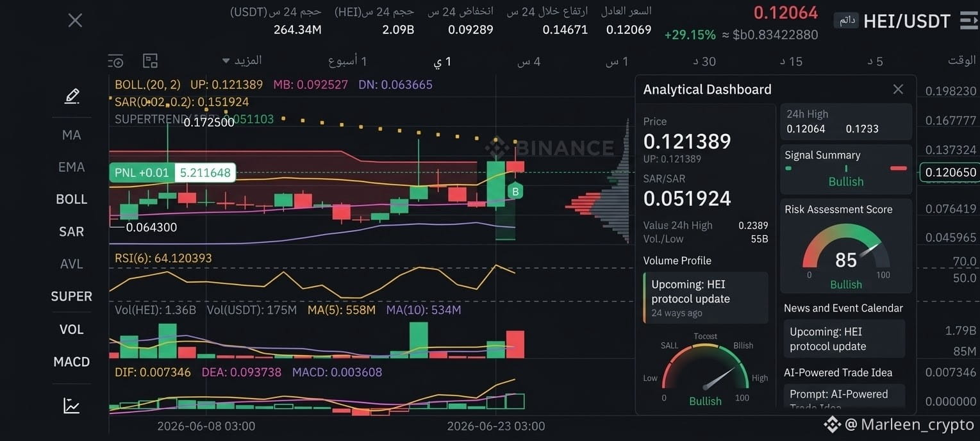The height and width of the screenshot is (441, 980).
Task: Click the 2026-06-23 03:00 time axis label
Action: tap(496, 426)
